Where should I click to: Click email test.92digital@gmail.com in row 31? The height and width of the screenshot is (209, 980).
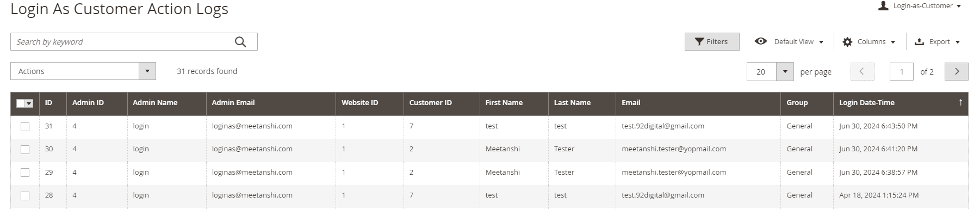pyautogui.click(x=663, y=126)
